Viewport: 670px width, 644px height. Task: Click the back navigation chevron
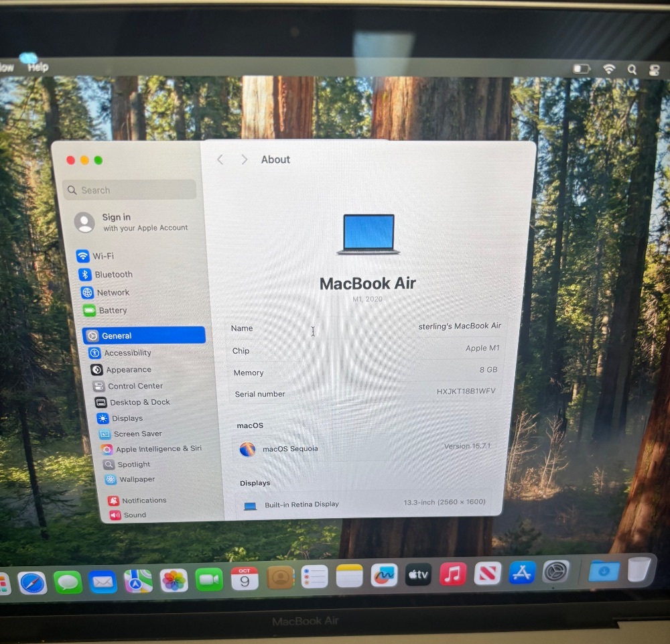220,159
